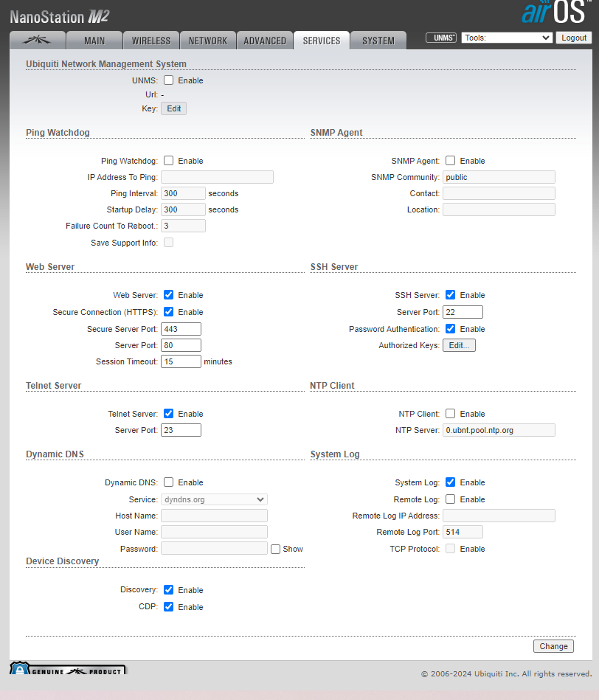This screenshot has height=700, width=599.
Task: Click the SSH Server Port field
Action: pyautogui.click(x=463, y=312)
